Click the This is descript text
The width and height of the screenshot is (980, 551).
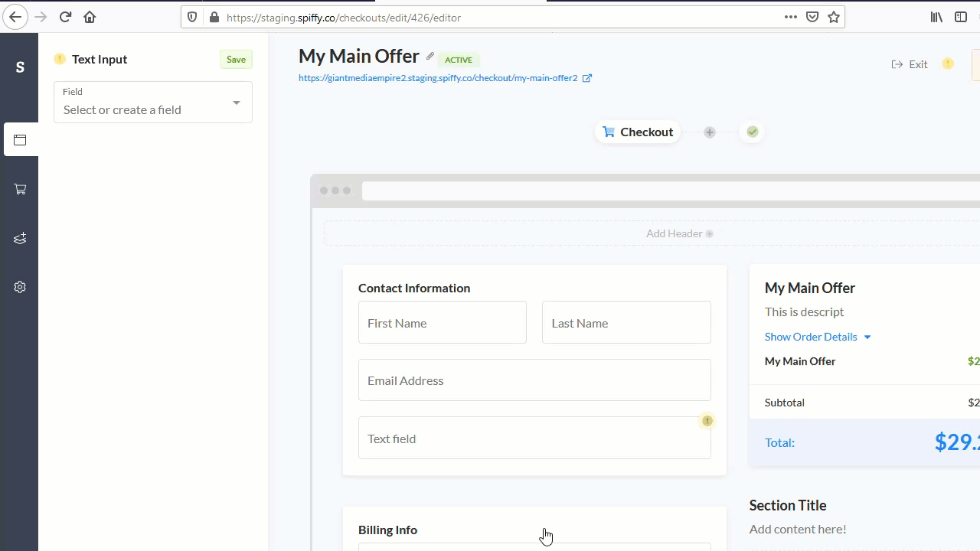point(804,311)
